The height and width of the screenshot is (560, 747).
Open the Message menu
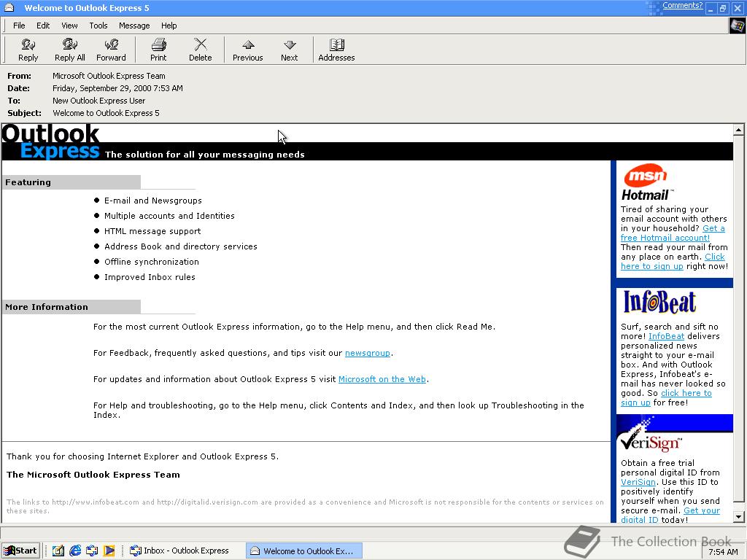[x=134, y=26]
